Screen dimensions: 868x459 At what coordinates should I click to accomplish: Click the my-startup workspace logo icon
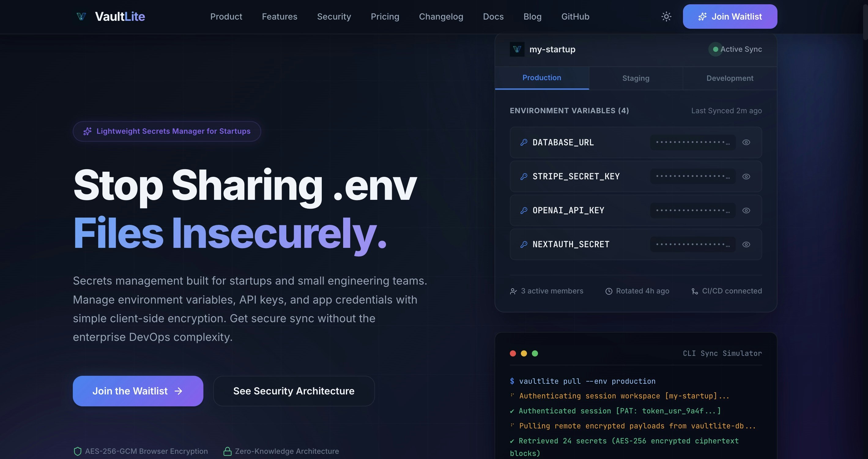pyautogui.click(x=517, y=49)
